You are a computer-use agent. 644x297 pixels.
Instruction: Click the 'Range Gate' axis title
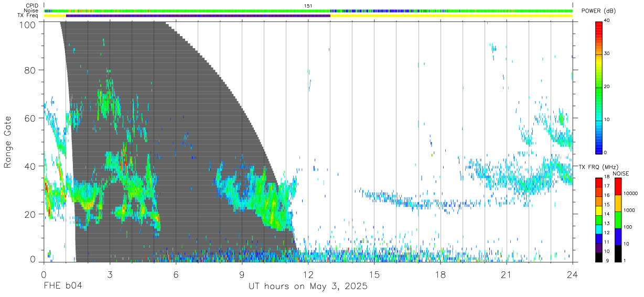(x=8, y=142)
